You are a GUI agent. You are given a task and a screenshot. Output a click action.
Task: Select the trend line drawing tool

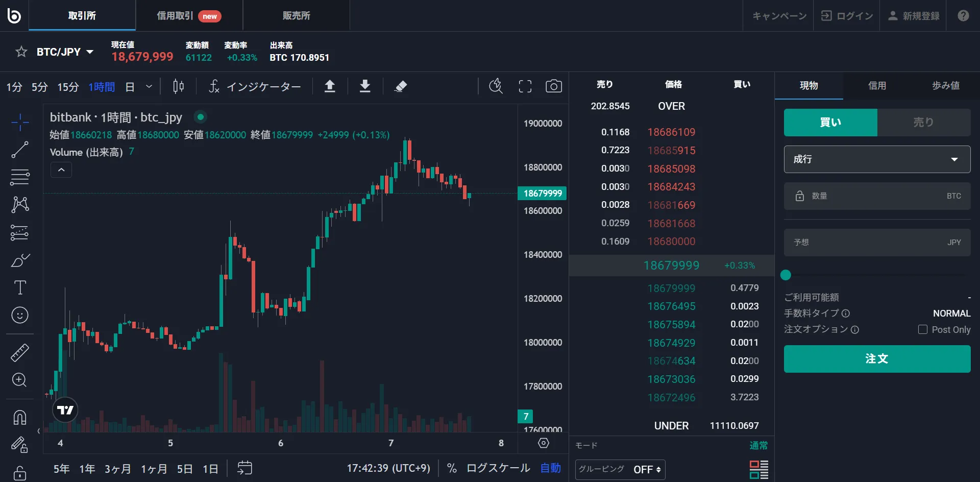point(20,150)
